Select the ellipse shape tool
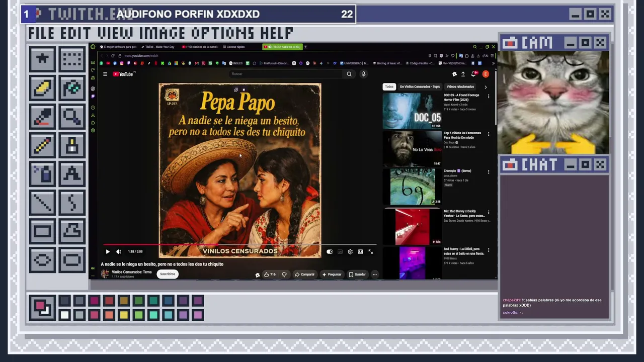 (42, 260)
